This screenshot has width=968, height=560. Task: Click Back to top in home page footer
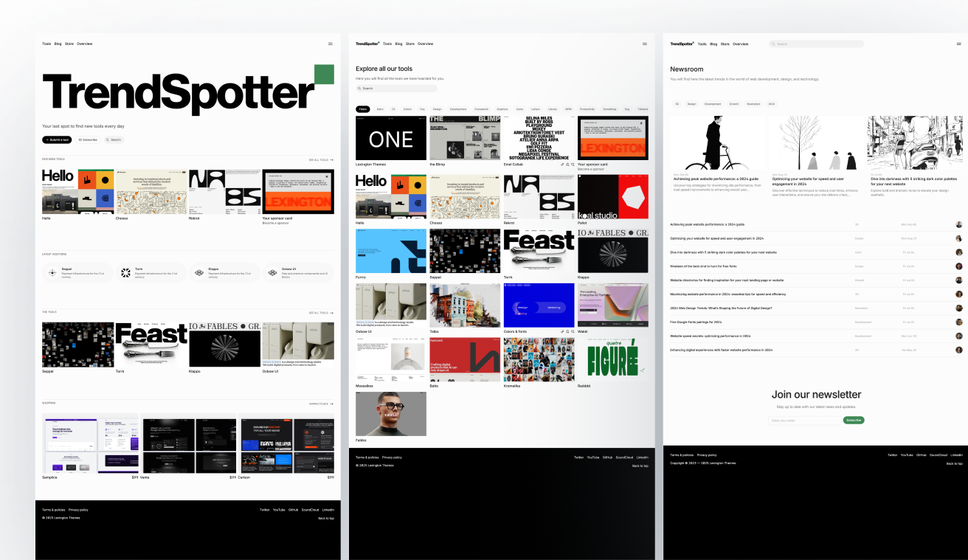coord(326,519)
